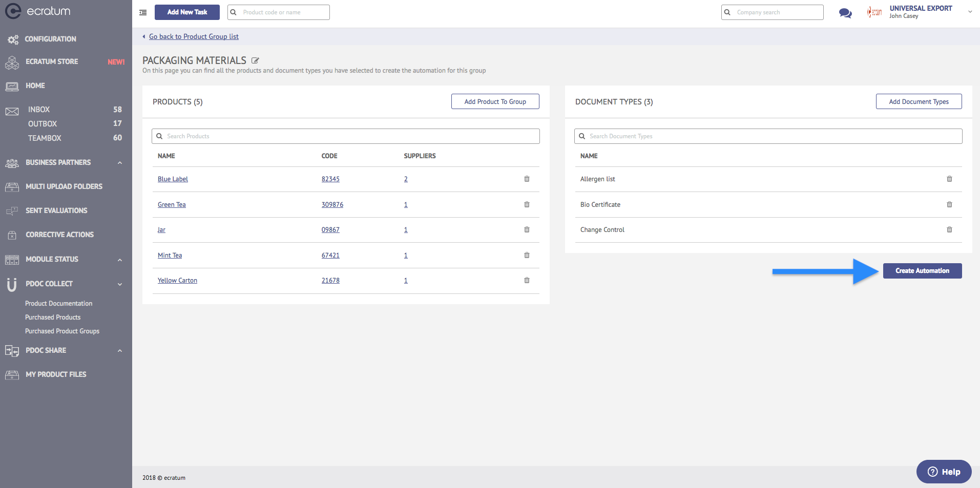Click the PDOC Share icon

(x=12, y=351)
